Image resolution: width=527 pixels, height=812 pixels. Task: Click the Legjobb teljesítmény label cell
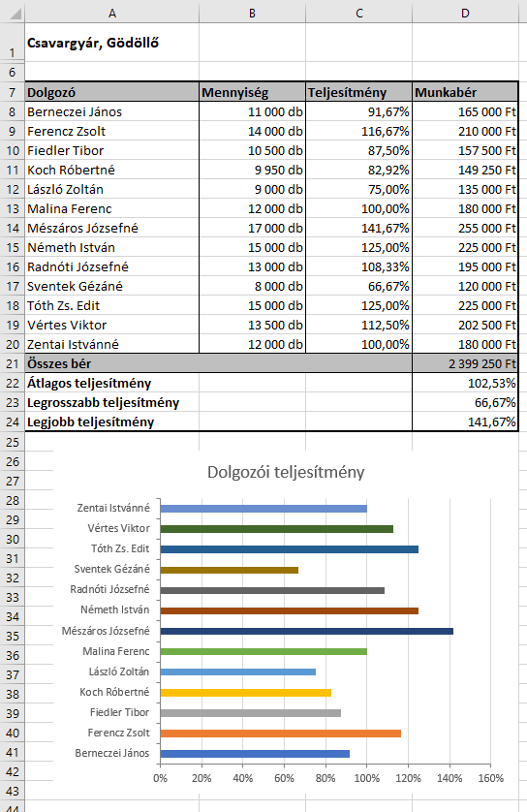(111, 422)
